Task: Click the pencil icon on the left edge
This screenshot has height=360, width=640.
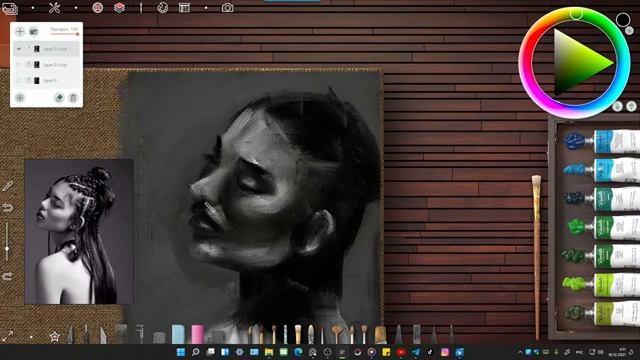Action: point(7,186)
